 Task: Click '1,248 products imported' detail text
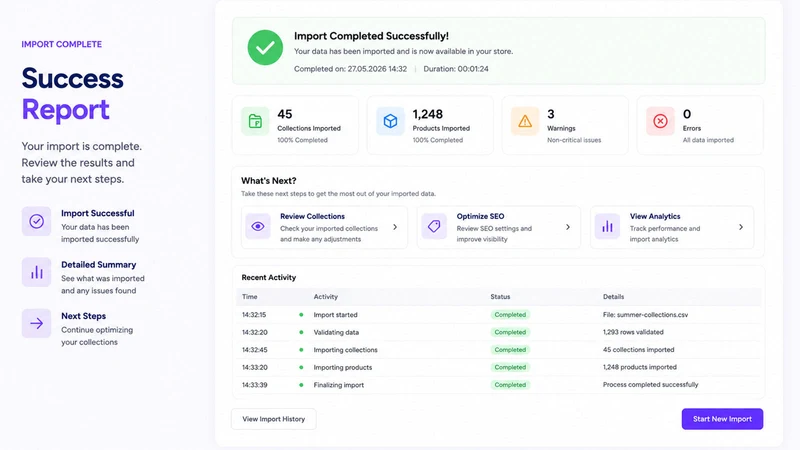[640, 367]
